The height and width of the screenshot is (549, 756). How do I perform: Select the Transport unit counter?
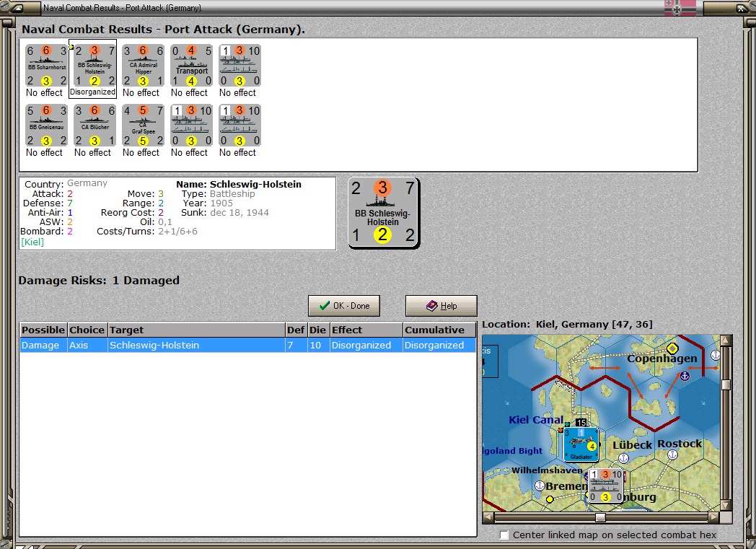tap(191, 66)
